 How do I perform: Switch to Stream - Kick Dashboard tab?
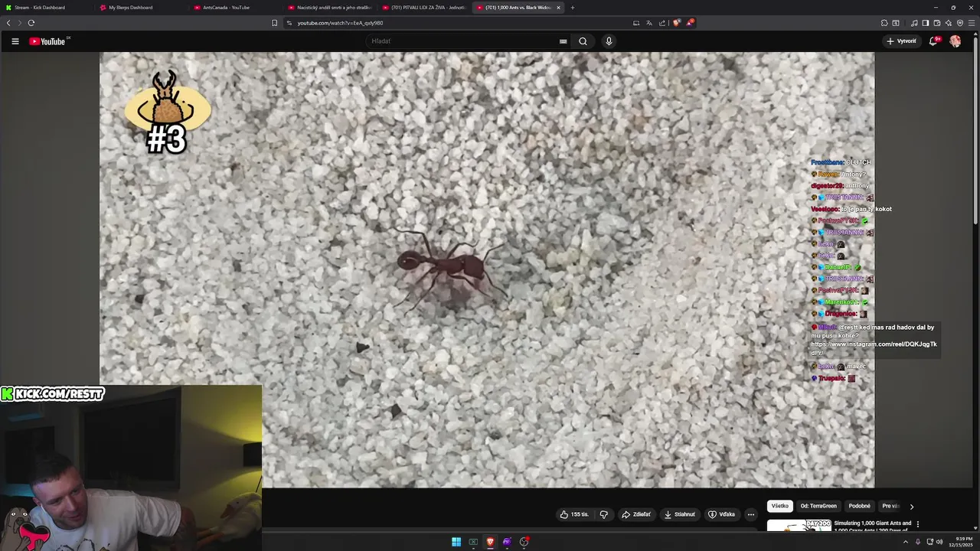click(46, 8)
